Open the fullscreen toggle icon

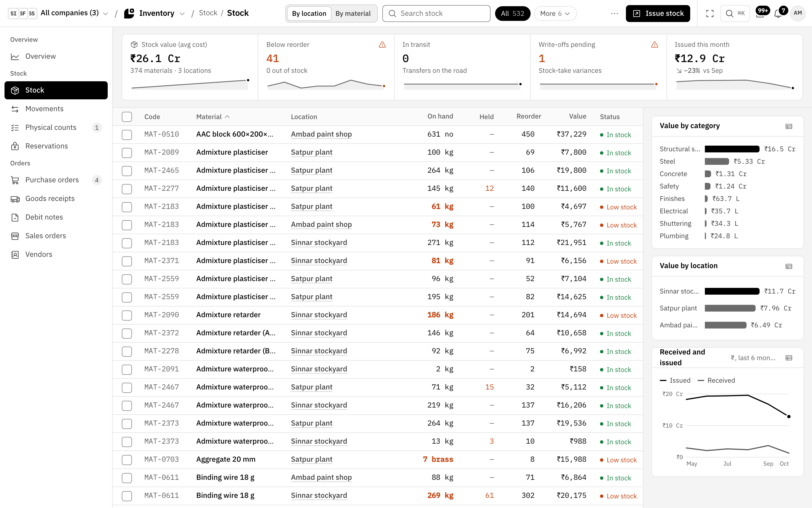710,14
